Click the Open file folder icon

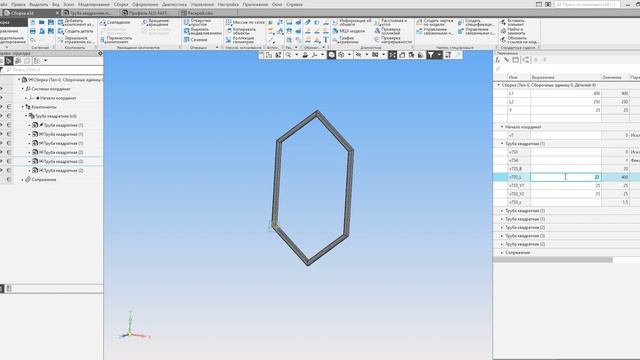coord(42,22)
